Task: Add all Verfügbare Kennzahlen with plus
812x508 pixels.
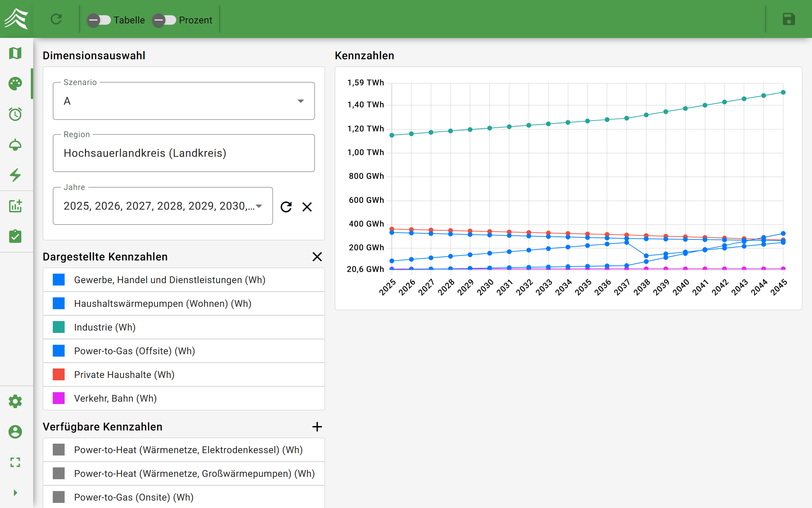Action: click(x=317, y=427)
